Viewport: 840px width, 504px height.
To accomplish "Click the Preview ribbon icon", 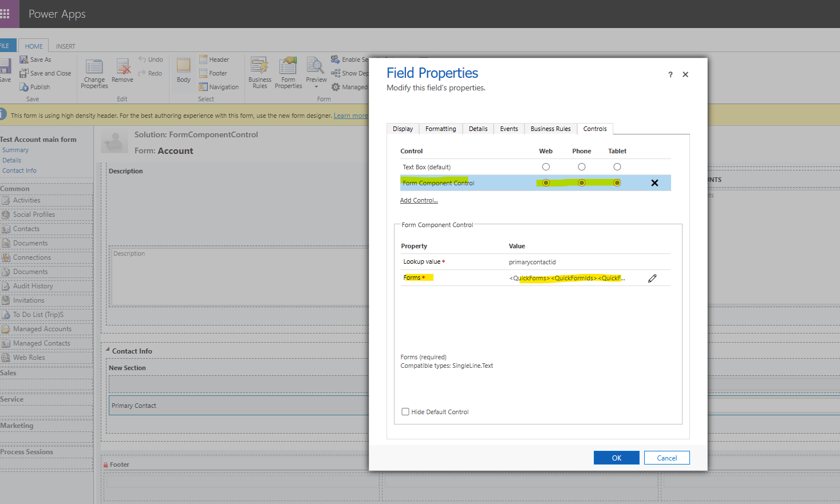I will (315, 66).
